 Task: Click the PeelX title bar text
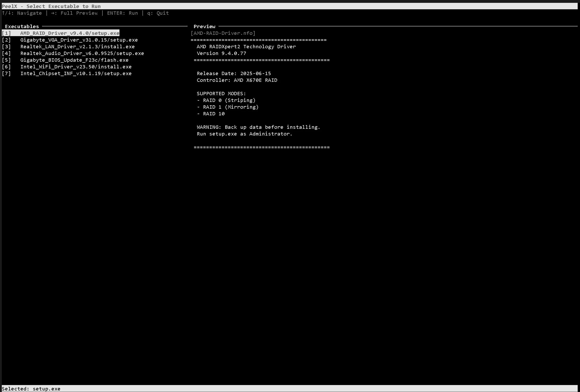51,6
